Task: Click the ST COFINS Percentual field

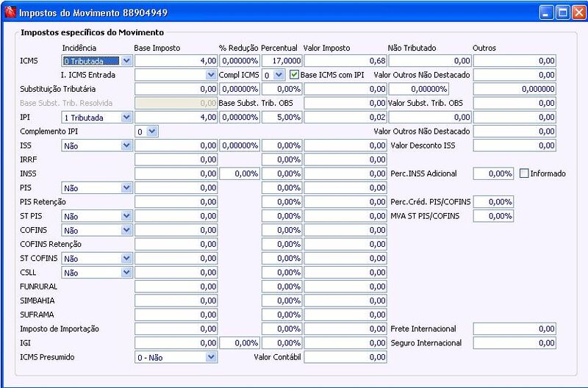Action: 282,258
